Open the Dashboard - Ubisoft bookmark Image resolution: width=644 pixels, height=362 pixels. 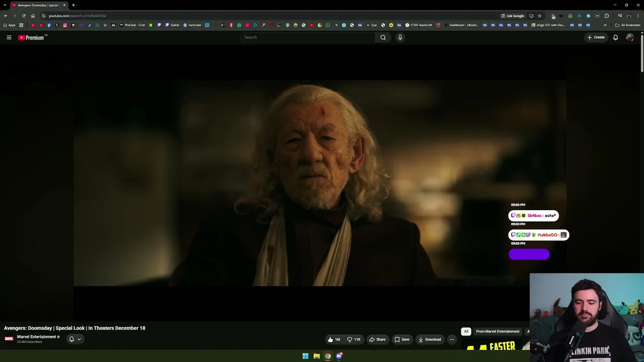[x=461, y=25]
